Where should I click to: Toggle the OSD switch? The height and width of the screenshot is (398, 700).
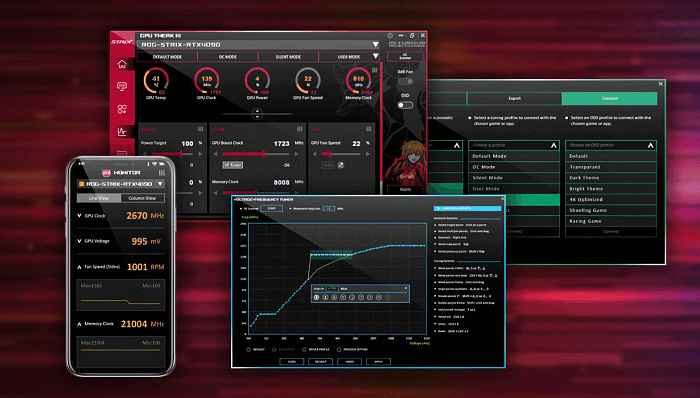point(405,105)
